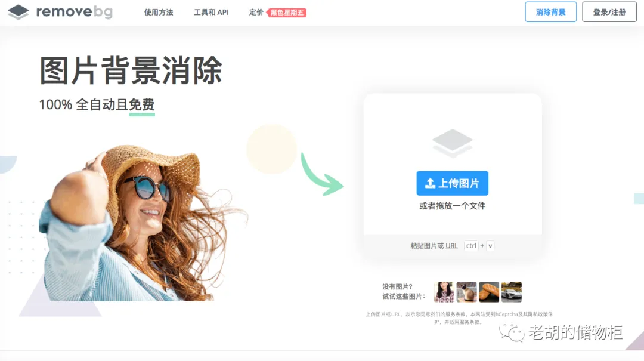Click the 登录/注册 button

[x=609, y=12]
